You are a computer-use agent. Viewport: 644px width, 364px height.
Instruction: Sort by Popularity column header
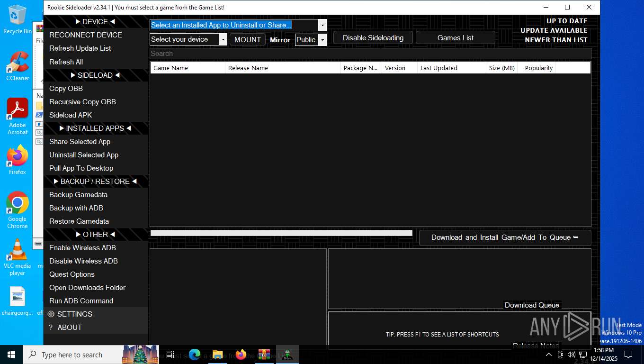pos(537,68)
